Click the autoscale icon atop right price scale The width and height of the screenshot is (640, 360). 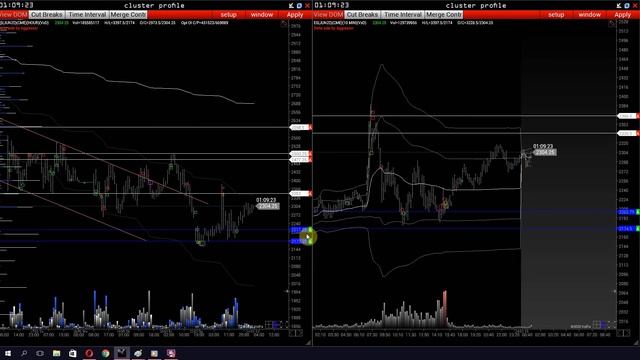click(611, 24)
